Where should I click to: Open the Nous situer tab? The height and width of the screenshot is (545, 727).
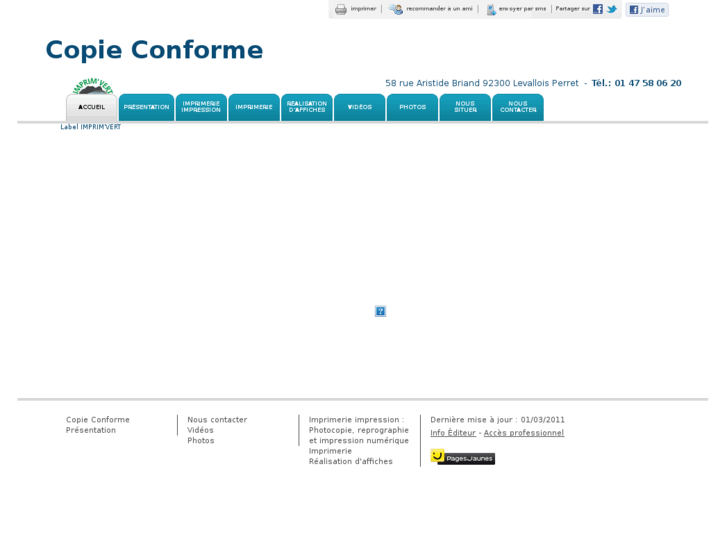click(x=465, y=107)
